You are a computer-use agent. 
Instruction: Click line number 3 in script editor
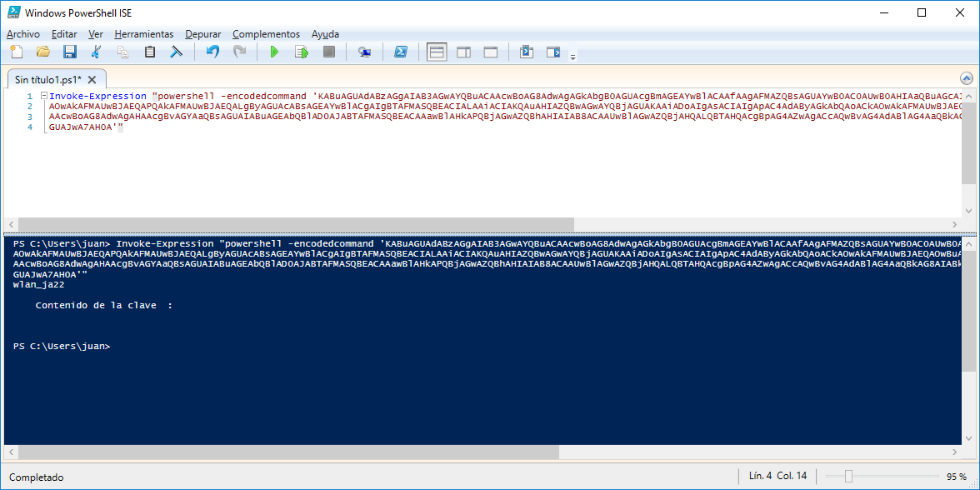pos(29,117)
